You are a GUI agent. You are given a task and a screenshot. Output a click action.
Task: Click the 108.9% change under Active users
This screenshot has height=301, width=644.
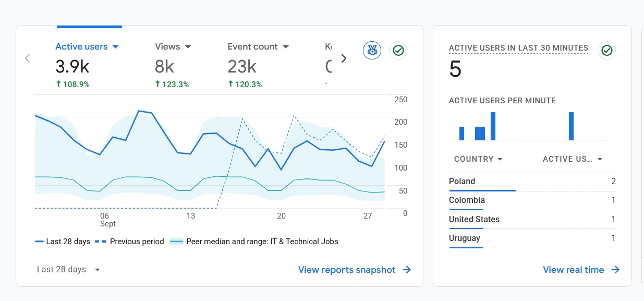tap(72, 84)
